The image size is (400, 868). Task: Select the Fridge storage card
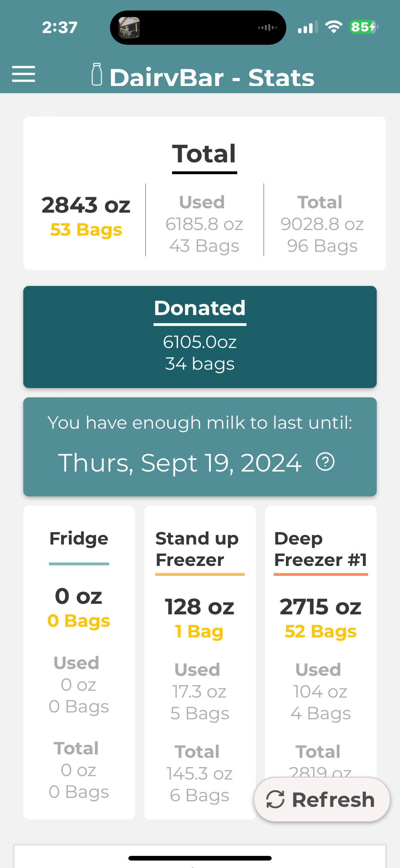79,662
